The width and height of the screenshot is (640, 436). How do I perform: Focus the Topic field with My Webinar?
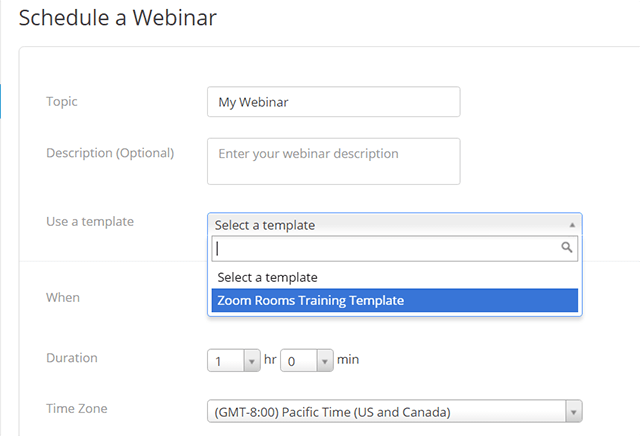point(333,102)
